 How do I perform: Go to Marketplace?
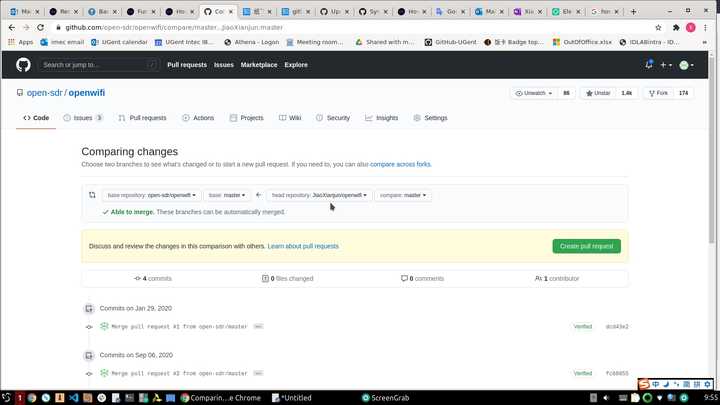point(259,65)
